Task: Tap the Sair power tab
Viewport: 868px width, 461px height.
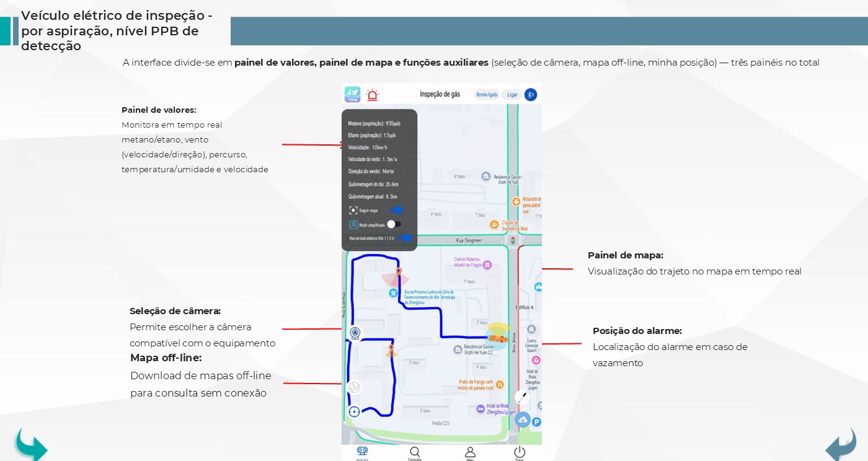Action: pos(520,454)
